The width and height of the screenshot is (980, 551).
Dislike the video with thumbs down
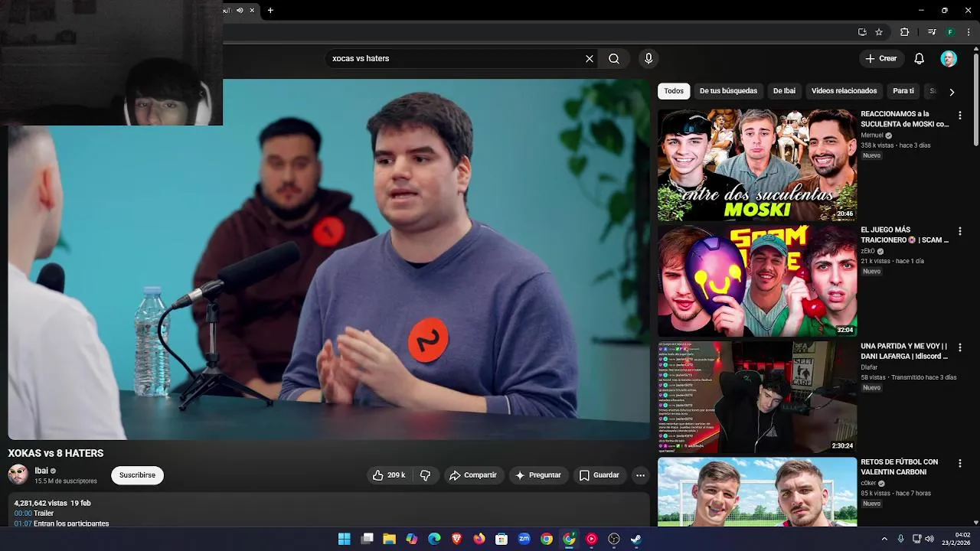pos(425,475)
